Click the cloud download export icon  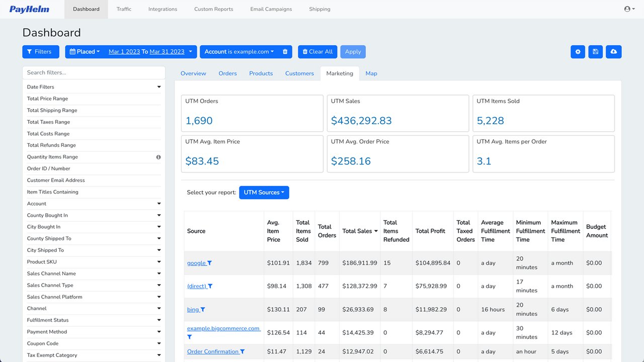[614, 52]
